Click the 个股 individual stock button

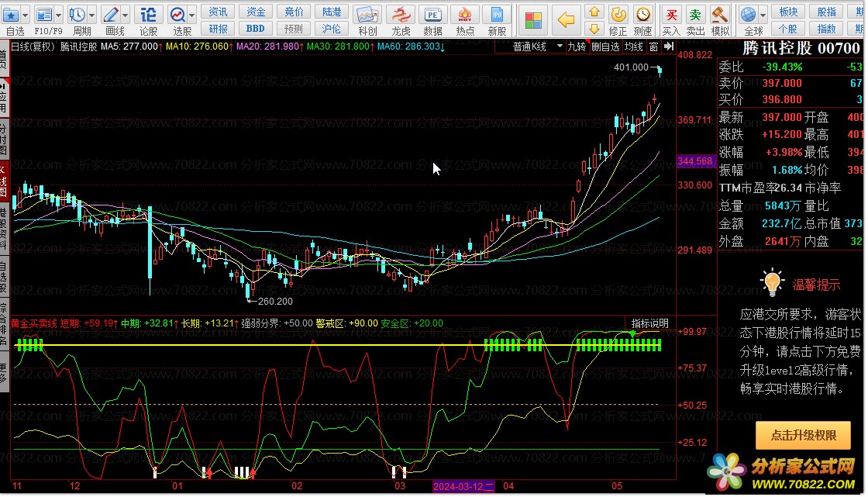click(x=788, y=28)
